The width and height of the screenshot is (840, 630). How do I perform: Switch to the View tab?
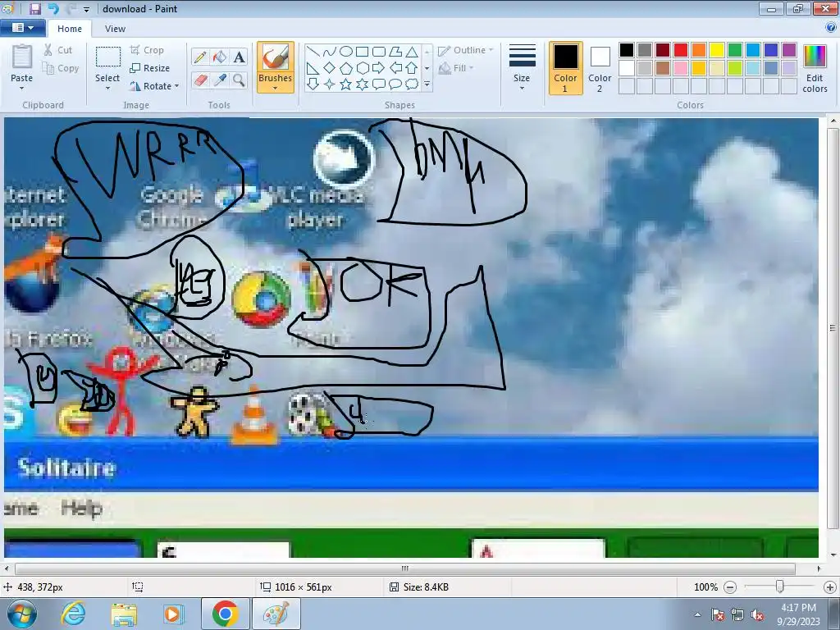pos(115,29)
